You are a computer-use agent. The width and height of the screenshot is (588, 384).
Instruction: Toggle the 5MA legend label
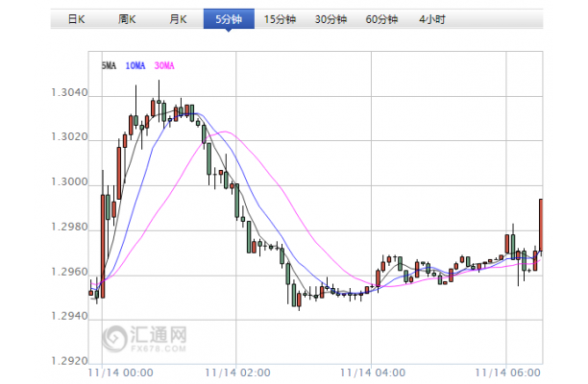(x=109, y=65)
